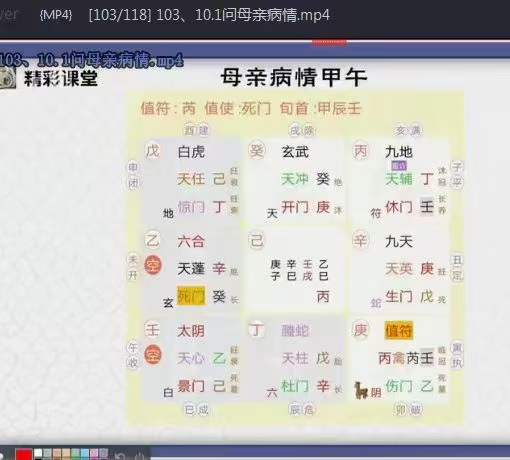Click the highlighted 死门 gate

tap(191, 296)
